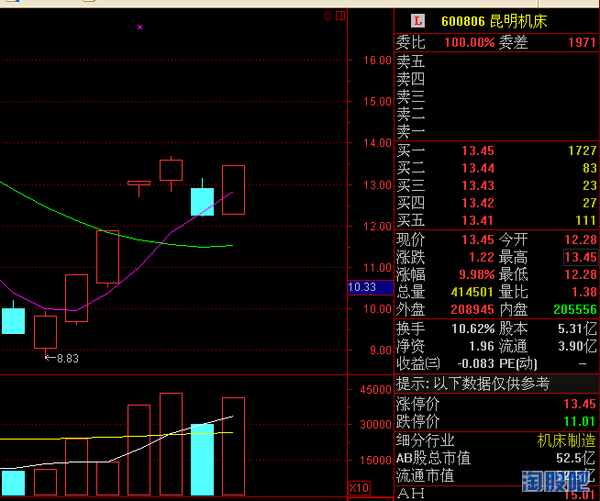Click the purple x marker above the chart
The width and height of the screenshot is (600, 501).
[x=140, y=27]
